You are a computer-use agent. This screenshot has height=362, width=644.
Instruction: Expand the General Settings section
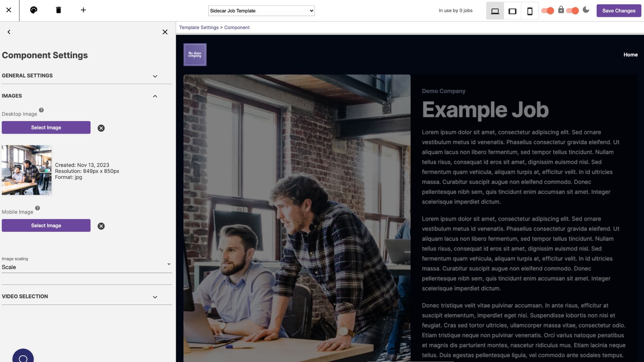pos(87,76)
